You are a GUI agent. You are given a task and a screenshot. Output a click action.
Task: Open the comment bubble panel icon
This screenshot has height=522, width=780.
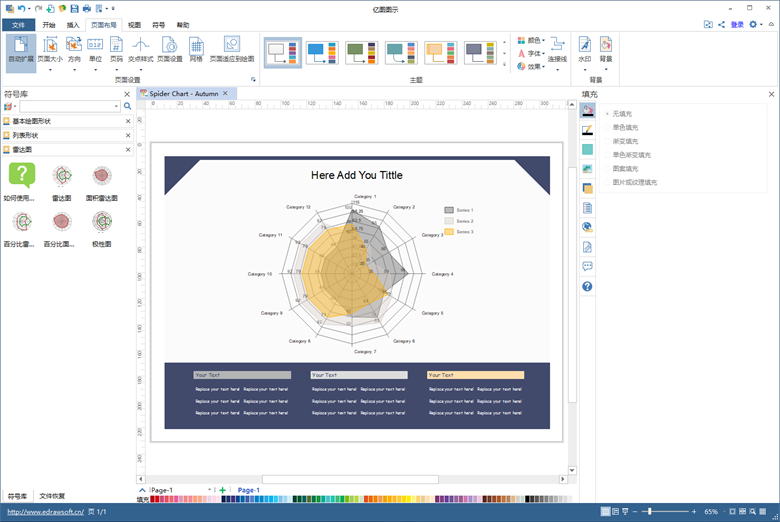(x=587, y=266)
